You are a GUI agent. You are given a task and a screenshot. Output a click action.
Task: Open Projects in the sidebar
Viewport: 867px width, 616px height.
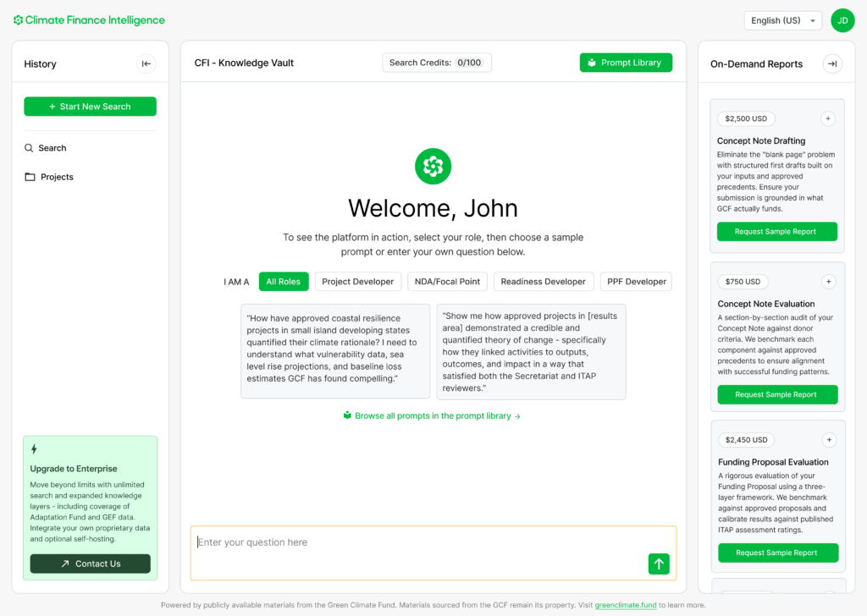point(57,177)
